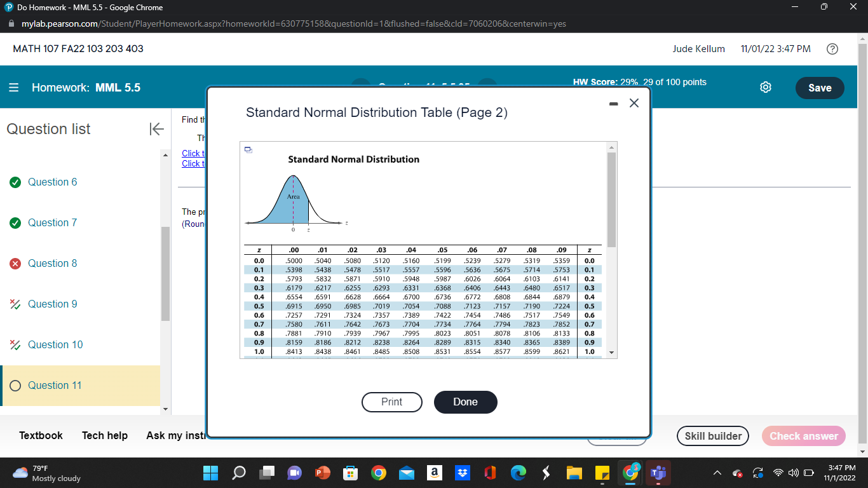Click the red X icon beside Question 8
The image size is (868, 488).
tap(15, 263)
